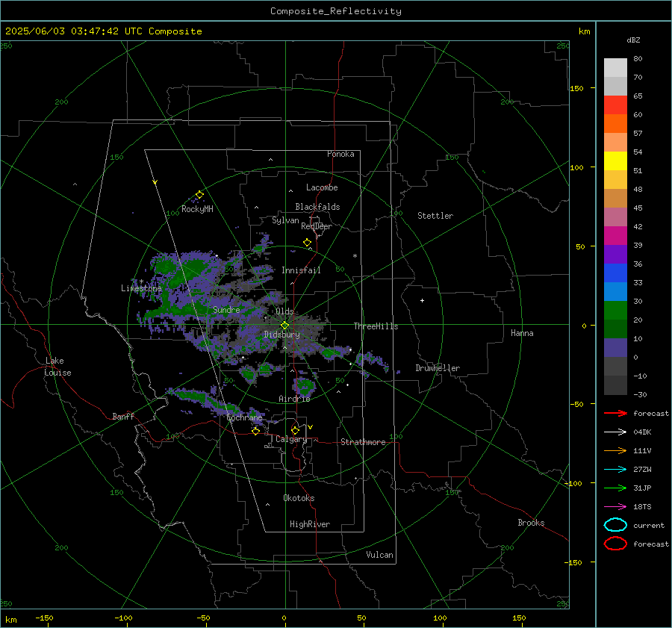672x628 pixels.
Task: Click the yellow diamond marker near RockyMH
Action: 199,195
